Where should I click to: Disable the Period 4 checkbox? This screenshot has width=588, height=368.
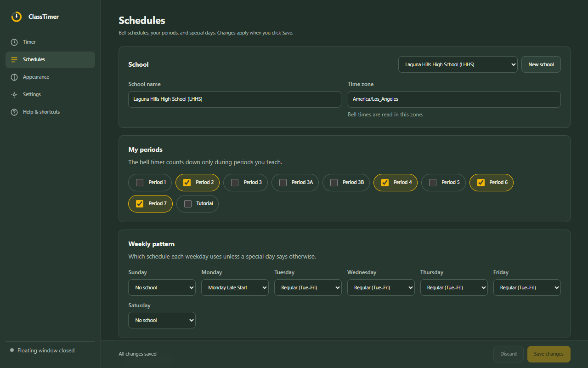[385, 183]
